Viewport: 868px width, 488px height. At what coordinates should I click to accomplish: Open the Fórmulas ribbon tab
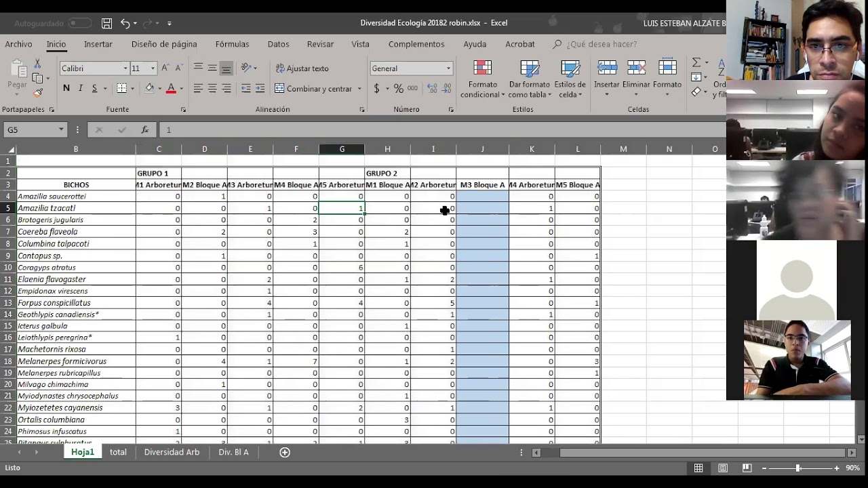coord(232,44)
